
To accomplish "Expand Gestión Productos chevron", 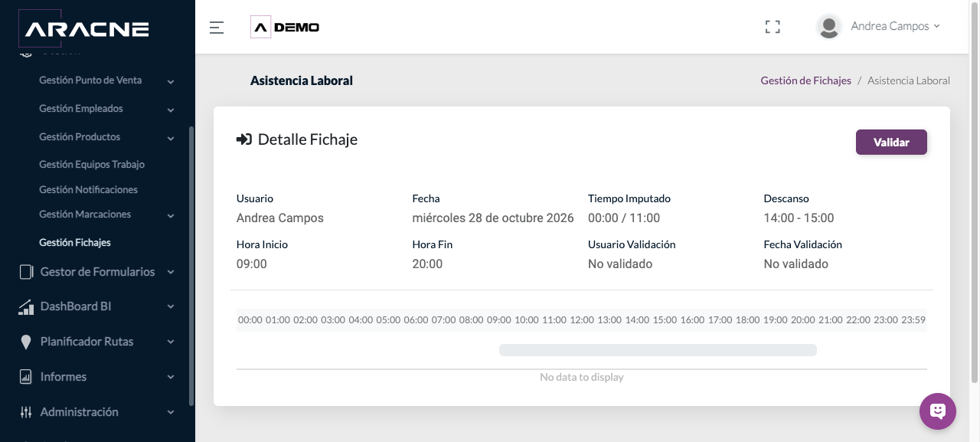I will click(x=171, y=138).
